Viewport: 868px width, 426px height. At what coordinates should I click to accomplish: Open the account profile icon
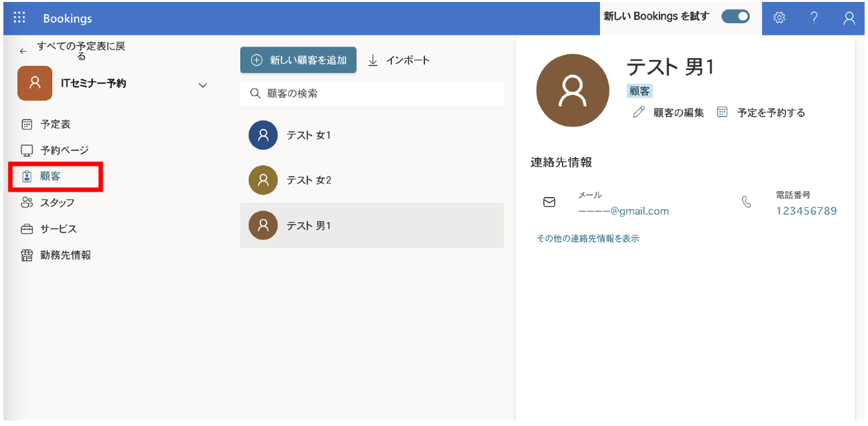click(x=849, y=18)
